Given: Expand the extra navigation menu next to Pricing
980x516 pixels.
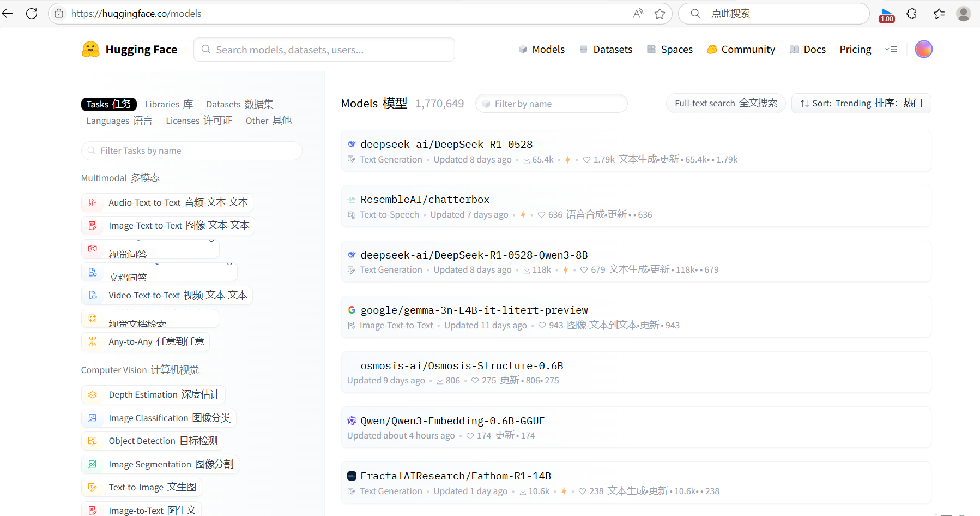Looking at the screenshot, I should (x=891, y=49).
